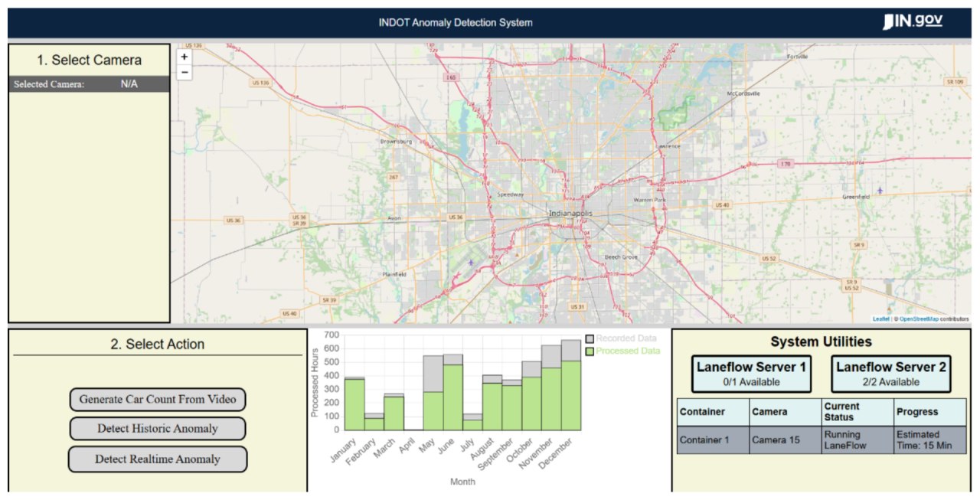The image size is (980, 500).
Task: Click the IN.gov logo in header
Action: pyautogui.click(x=912, y=22)
